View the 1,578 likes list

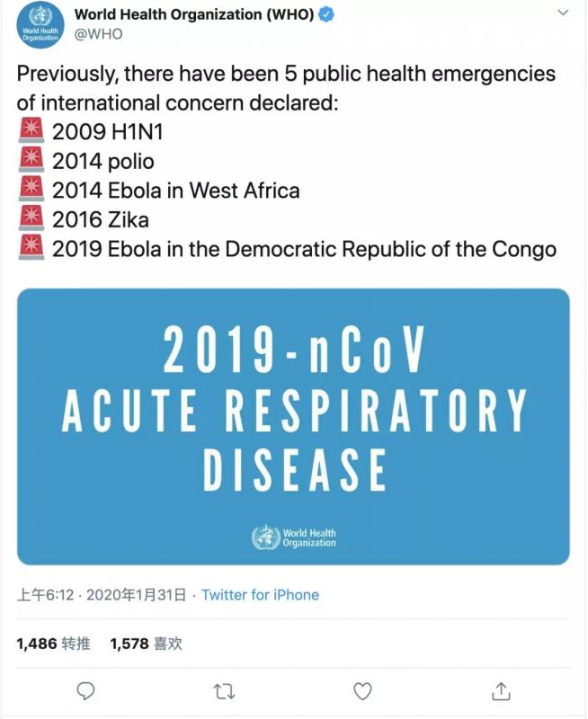pyautogui.click(x=146, y=644)
